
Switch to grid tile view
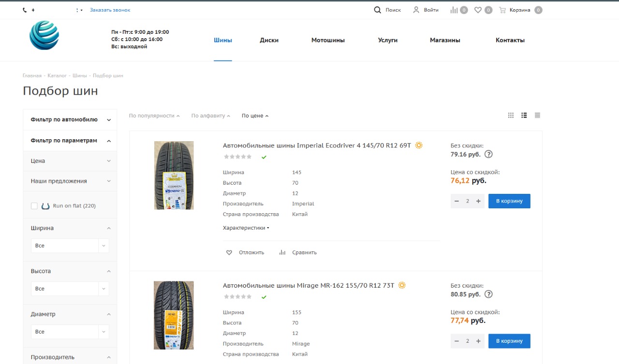(511, 116)
